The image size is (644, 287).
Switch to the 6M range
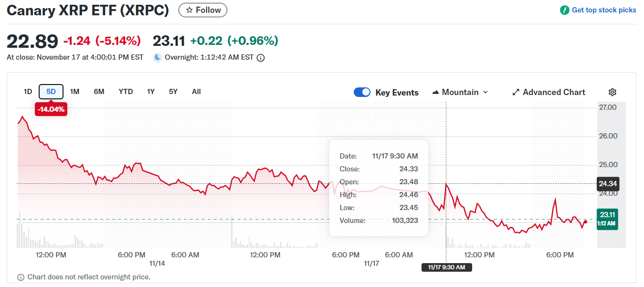(99, 92)
